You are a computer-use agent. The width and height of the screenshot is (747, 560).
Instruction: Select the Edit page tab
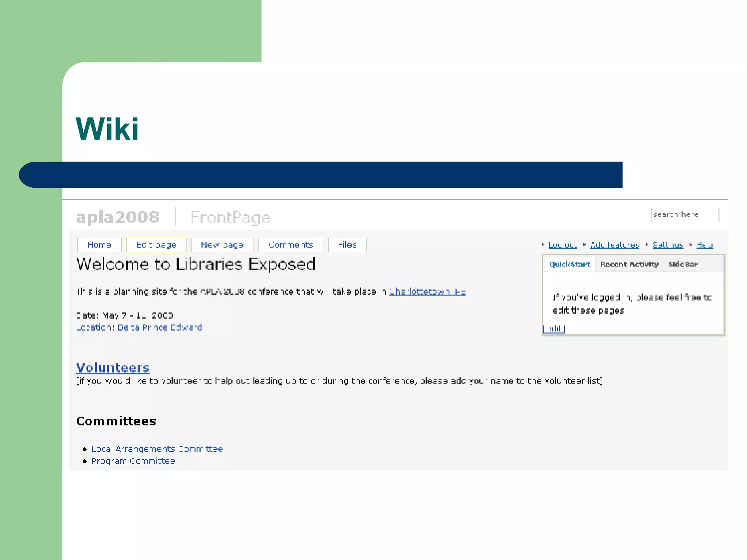(x=156, y=245)
